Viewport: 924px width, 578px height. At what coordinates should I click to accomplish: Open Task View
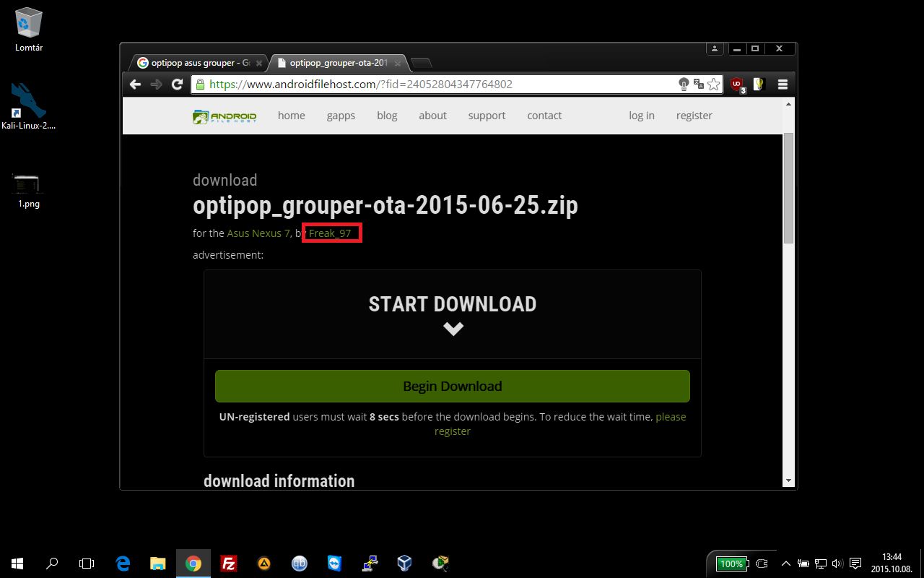[x=87, y=564]
